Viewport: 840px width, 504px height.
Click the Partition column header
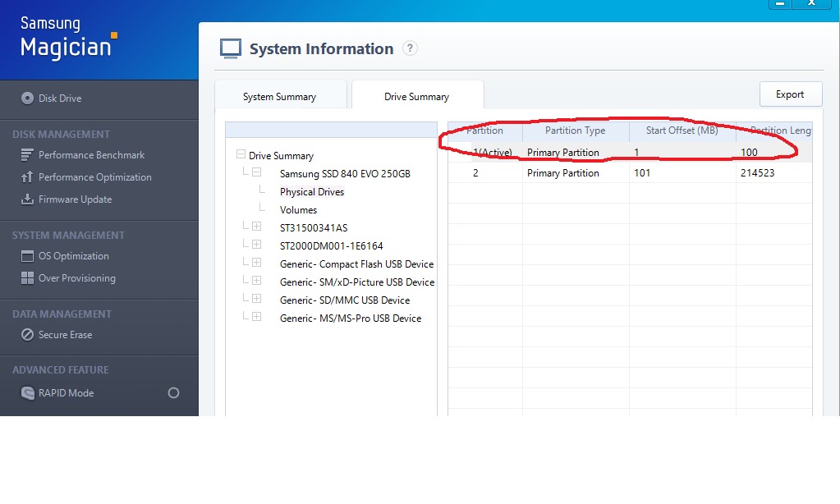click(x=484, y=131)
